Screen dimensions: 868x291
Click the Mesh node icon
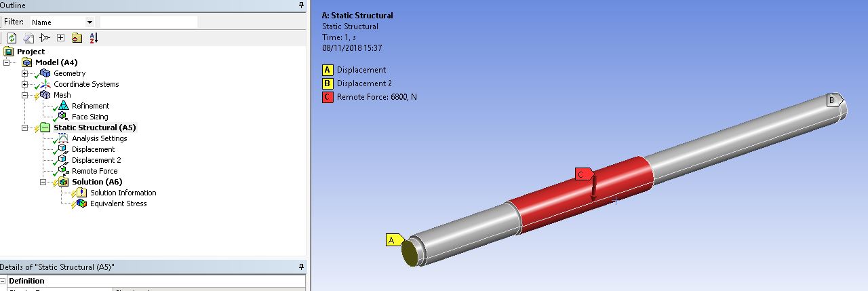click(x=45, y=95)
